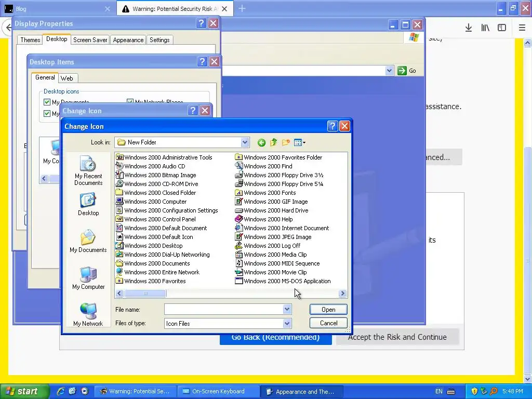Switch to the Settings tab
Viewport: 532px width, 399px height.
pos(159,39)
